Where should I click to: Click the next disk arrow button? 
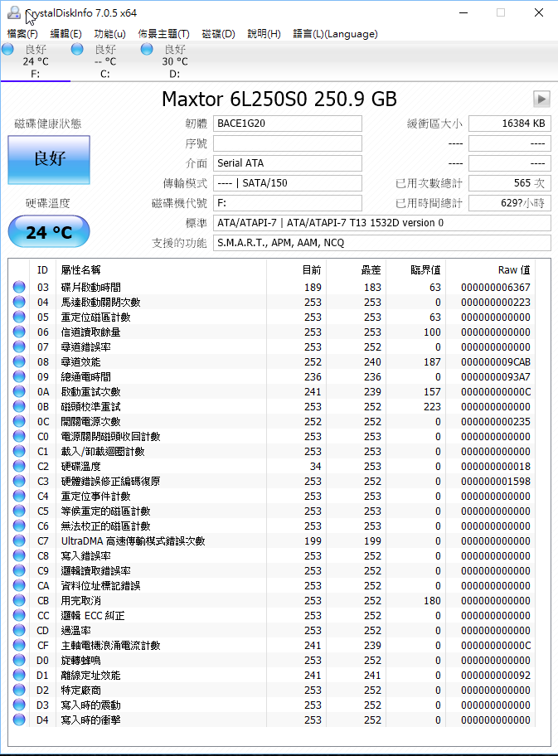pos(541,99)
